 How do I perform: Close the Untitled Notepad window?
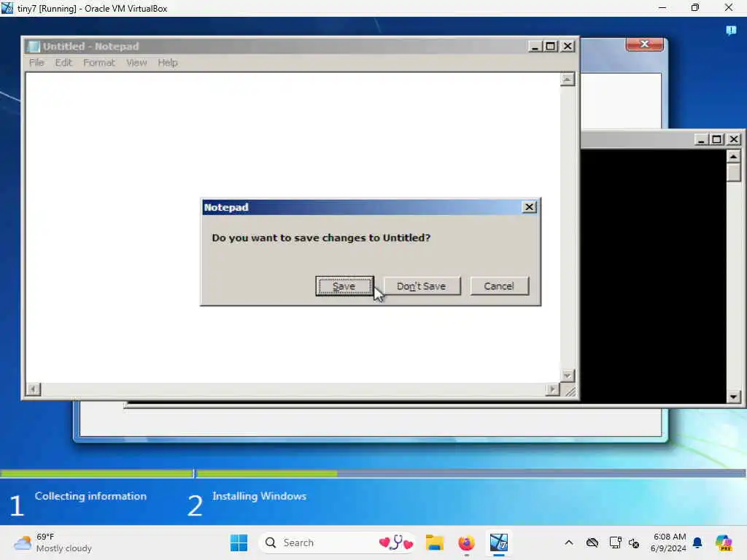(568, 46)
